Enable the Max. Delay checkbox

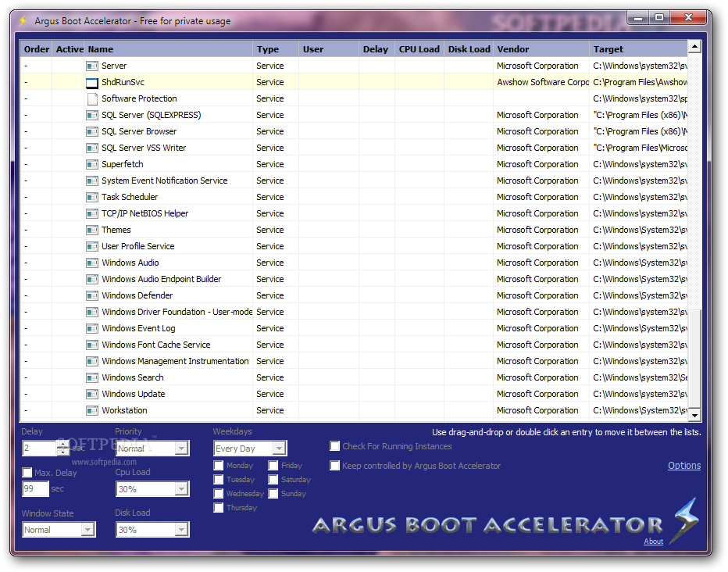[27, 473]
